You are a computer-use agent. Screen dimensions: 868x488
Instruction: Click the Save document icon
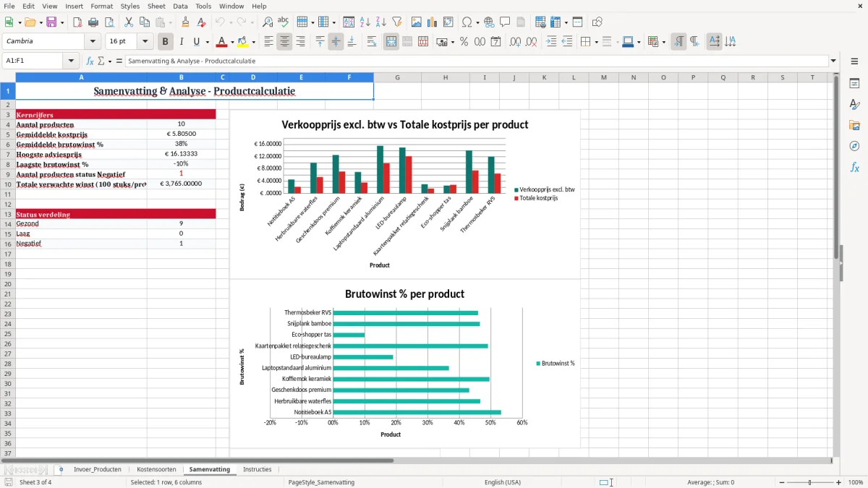tap(51, 22)
